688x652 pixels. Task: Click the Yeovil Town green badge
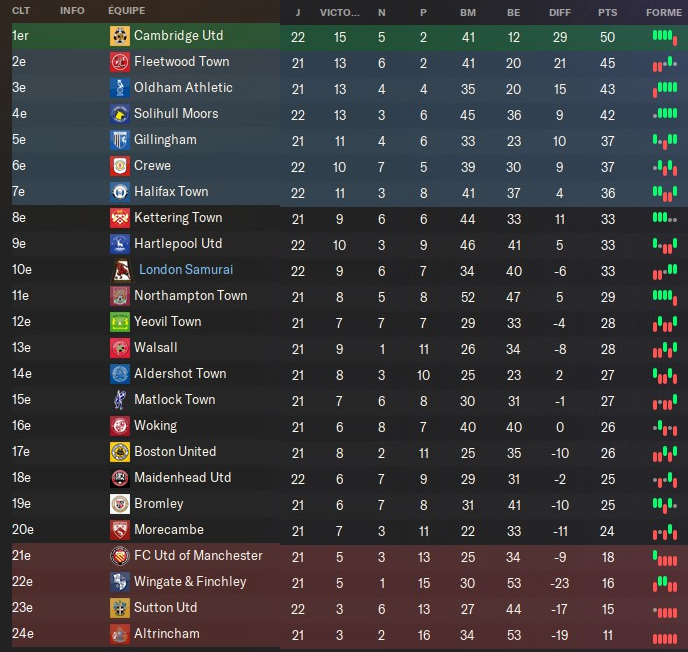119,322
